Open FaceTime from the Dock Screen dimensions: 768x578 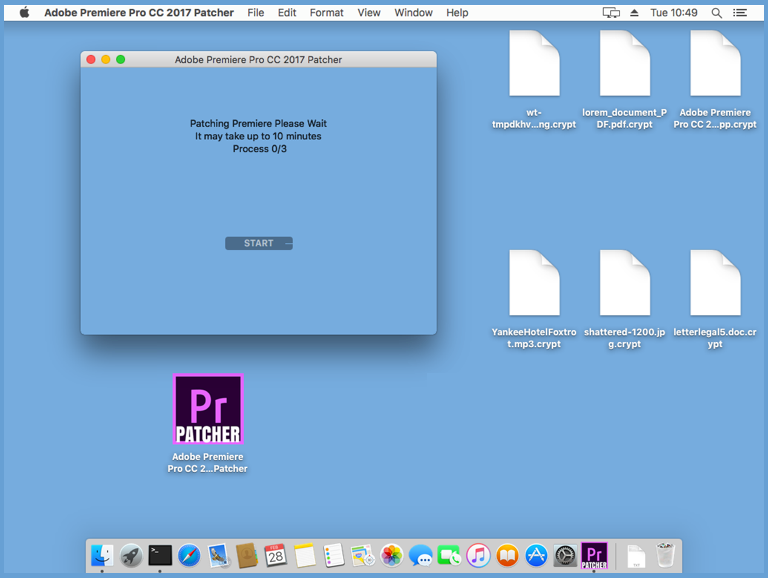449,555
